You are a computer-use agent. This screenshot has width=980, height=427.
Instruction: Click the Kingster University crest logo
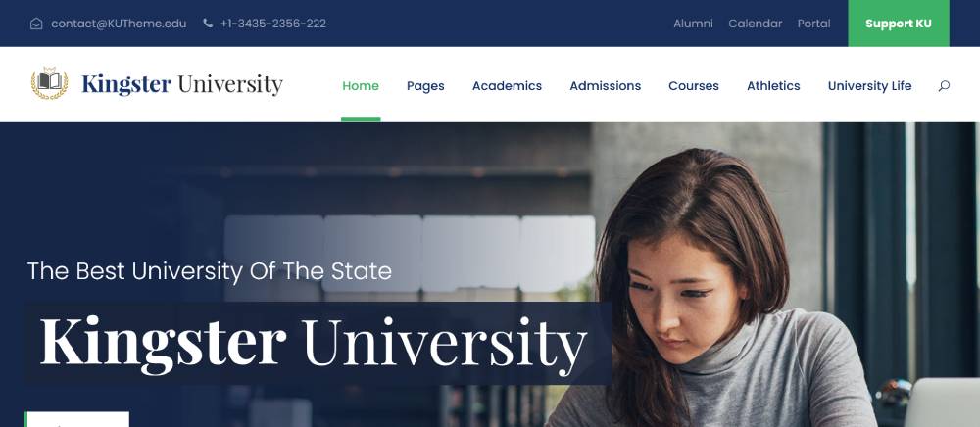[x=49, y=83]
